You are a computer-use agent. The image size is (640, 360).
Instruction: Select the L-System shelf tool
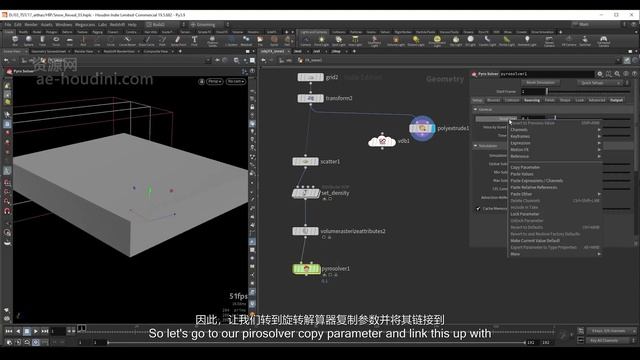pos(231,41)
